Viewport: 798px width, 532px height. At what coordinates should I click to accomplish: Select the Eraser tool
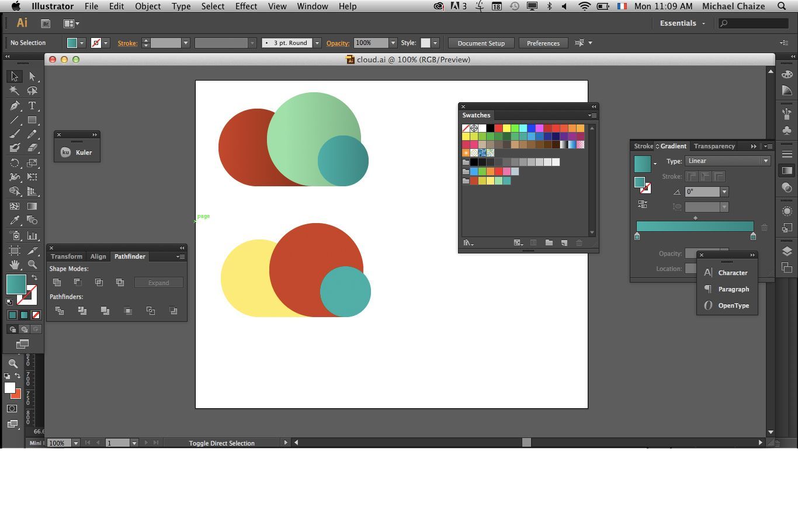point(32,147)
